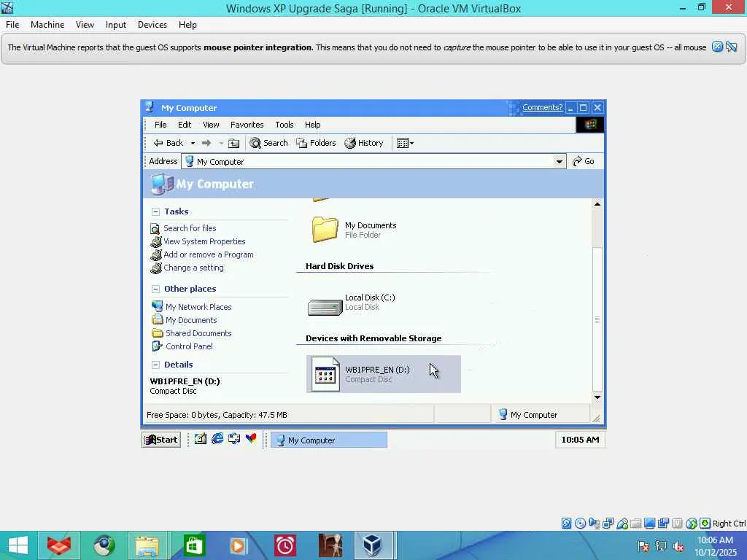This screenshot has width=747, height=560.
Task: Open the VirtualBox Devices menu
Action: 152,25
